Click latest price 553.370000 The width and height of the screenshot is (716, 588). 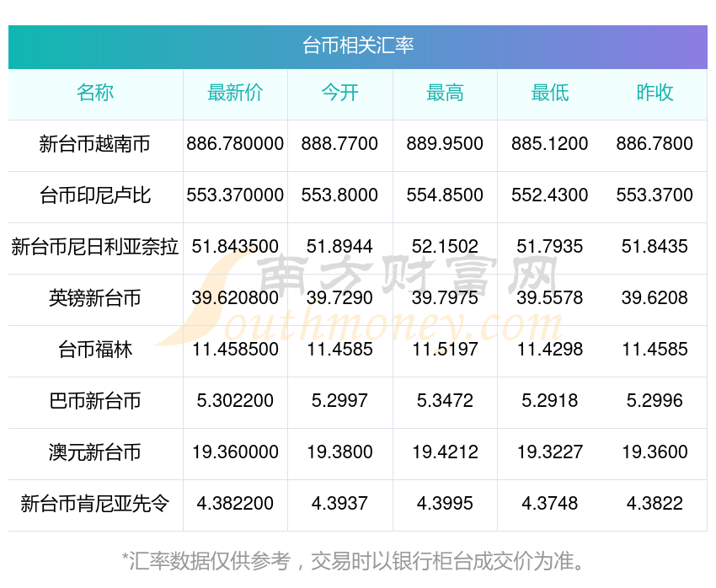[x=235, y=195]
